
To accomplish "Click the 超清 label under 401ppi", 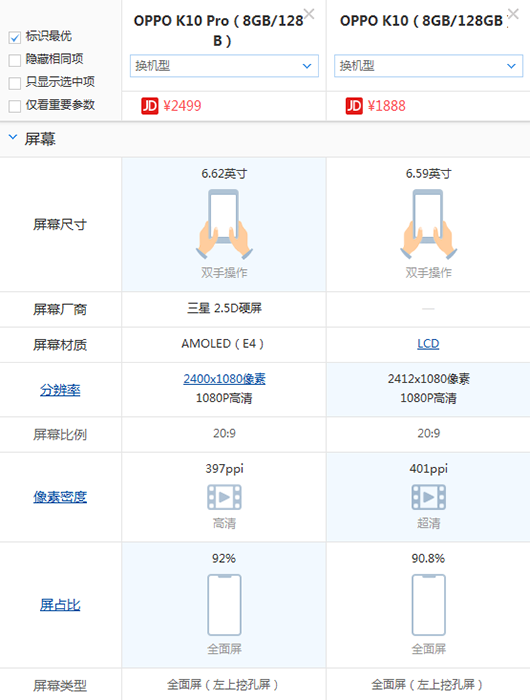I will coord(428,523).
